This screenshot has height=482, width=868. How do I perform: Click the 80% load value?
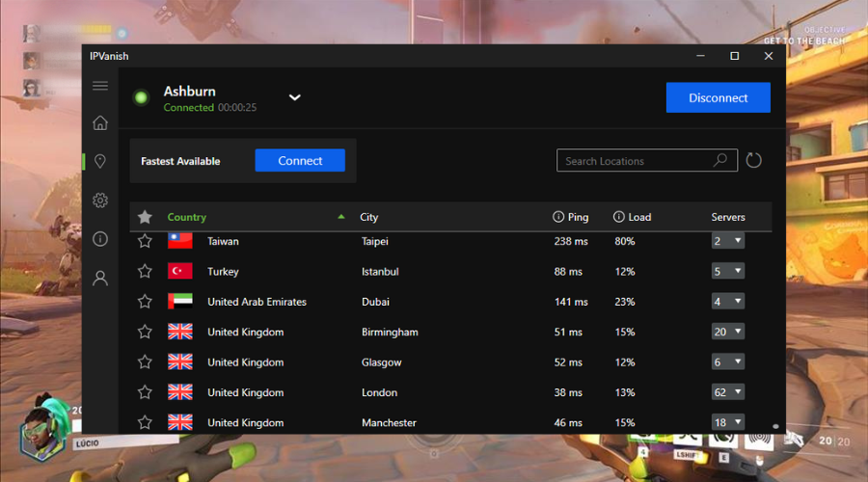click(624, 241)
